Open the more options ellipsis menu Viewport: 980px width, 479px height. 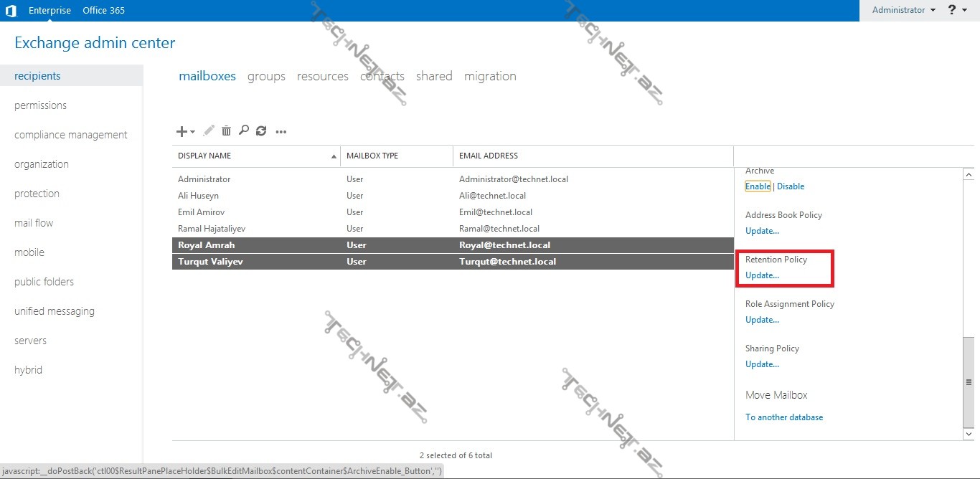281,131
